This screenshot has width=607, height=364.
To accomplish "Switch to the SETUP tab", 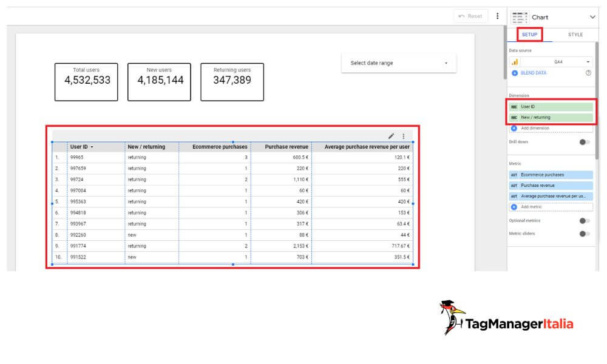I will 529,35.
